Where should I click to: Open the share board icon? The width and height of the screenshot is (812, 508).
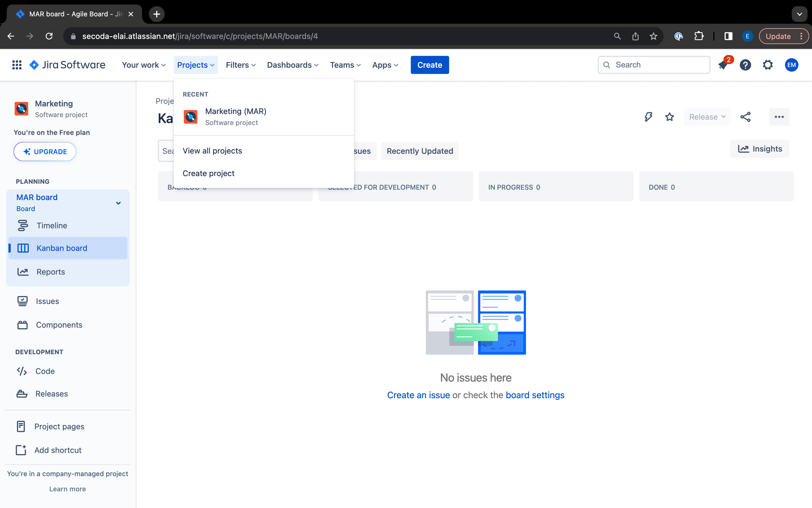point(745,117)
